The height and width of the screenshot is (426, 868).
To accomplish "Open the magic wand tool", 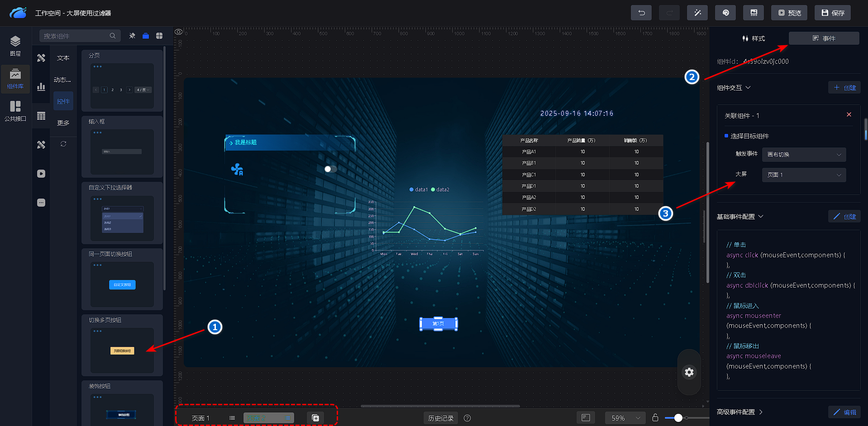I will tap(697, 13).
